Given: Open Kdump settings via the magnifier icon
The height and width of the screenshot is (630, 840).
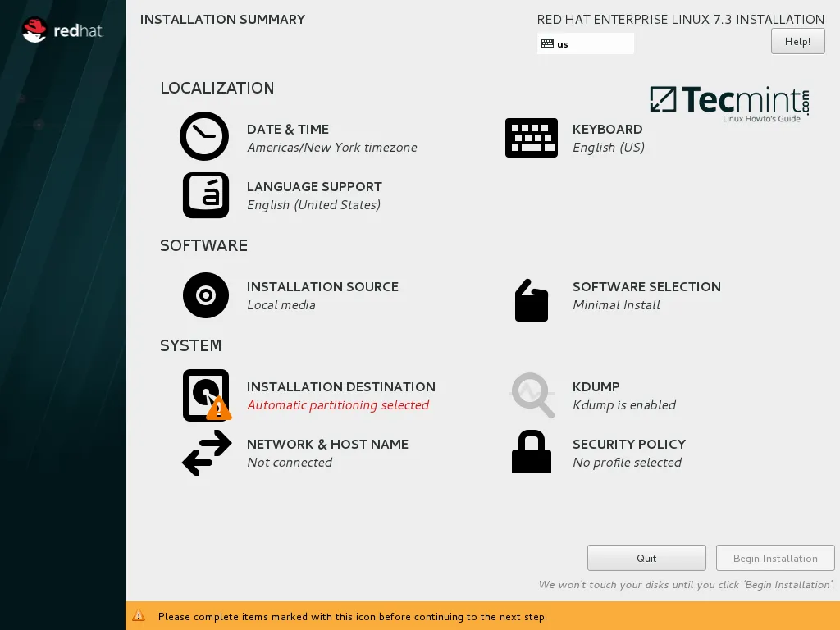Looking at the screenshot, I should tap(532, 395).
